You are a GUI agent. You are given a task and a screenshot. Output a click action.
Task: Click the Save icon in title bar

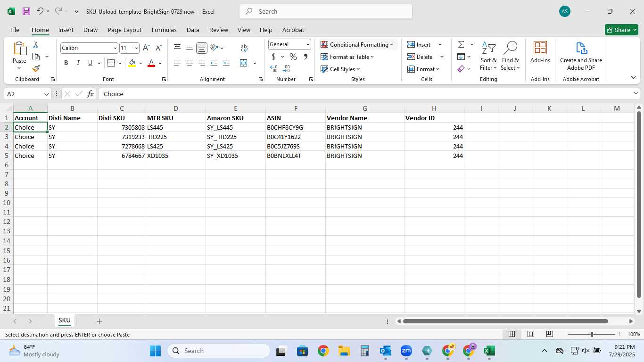[26, 11]
